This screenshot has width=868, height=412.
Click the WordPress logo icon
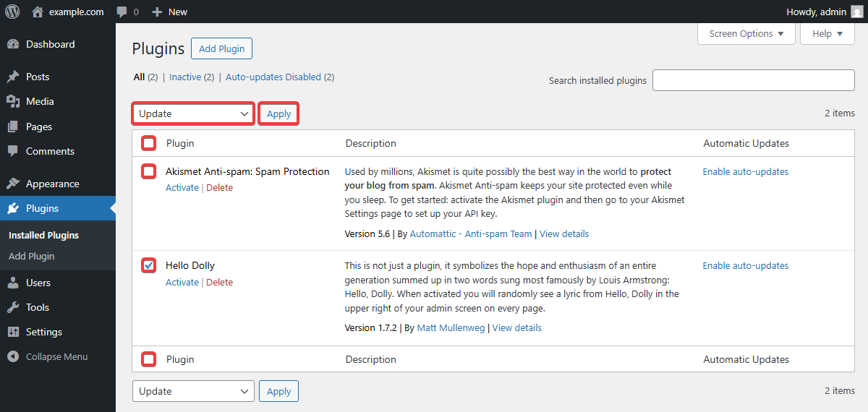click(12, 12)
